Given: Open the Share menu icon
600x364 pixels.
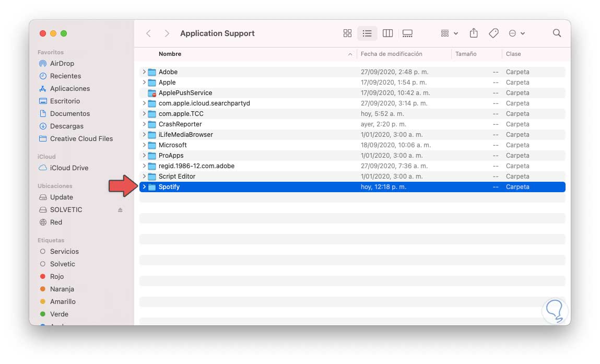Looking at the screenshot, I should coord(473,33).
